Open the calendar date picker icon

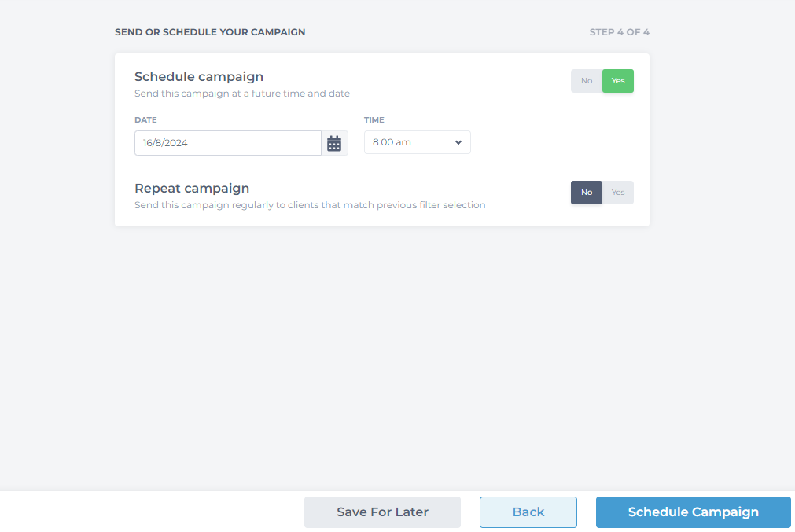click(x=334, y=143)
